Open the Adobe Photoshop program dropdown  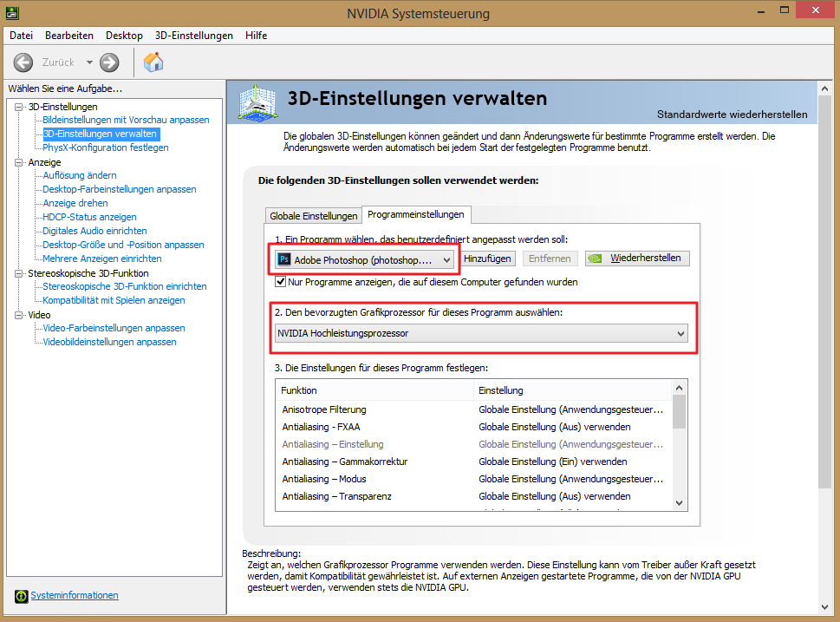point(364,260)
